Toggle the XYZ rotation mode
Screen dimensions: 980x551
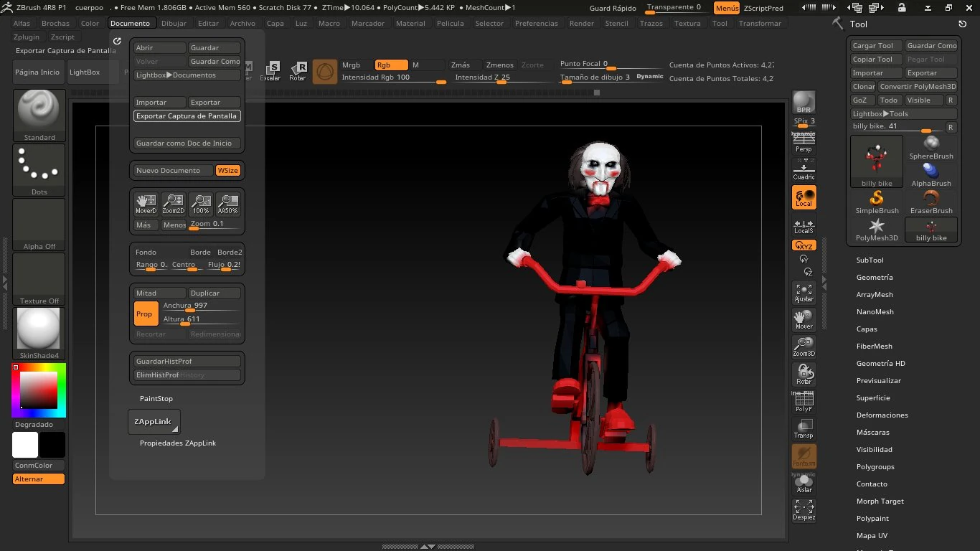click(x=804, y=245)
